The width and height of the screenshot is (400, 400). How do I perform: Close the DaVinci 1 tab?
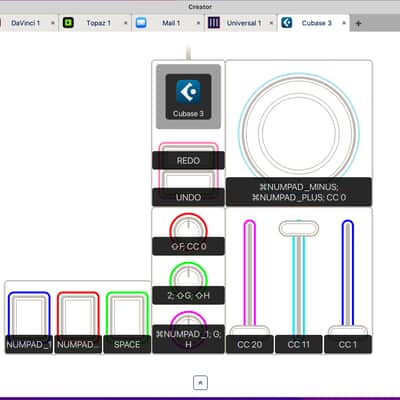click(x=52, y=23)
